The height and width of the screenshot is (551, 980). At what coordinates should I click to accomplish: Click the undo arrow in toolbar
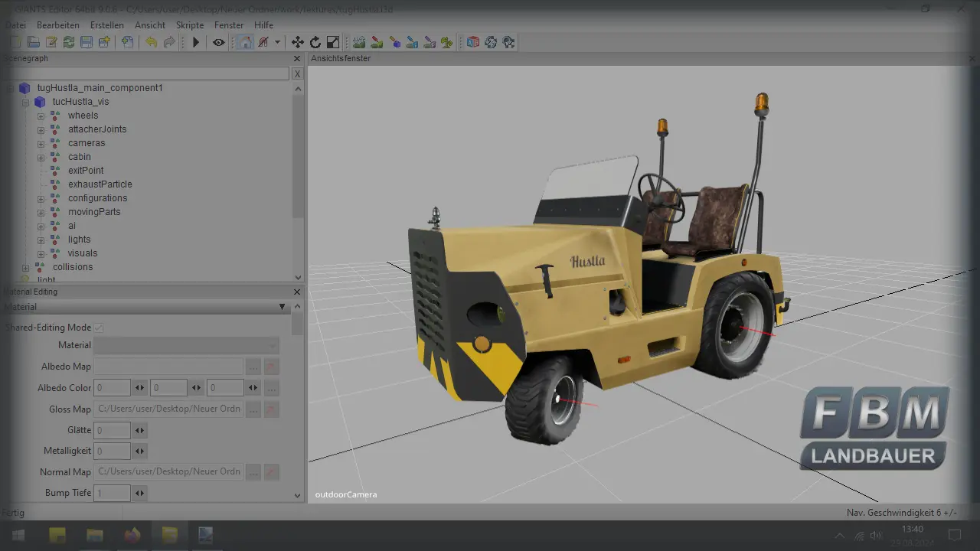point(151,42)
